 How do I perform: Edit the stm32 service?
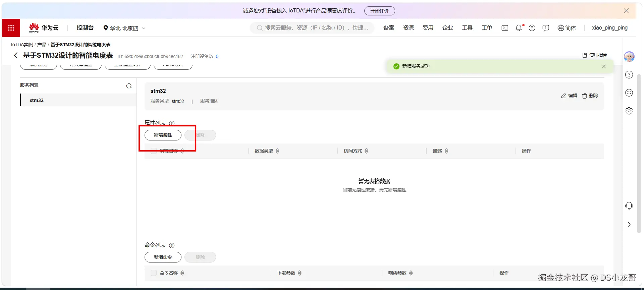pyautogui.click(x=569, y=96)
